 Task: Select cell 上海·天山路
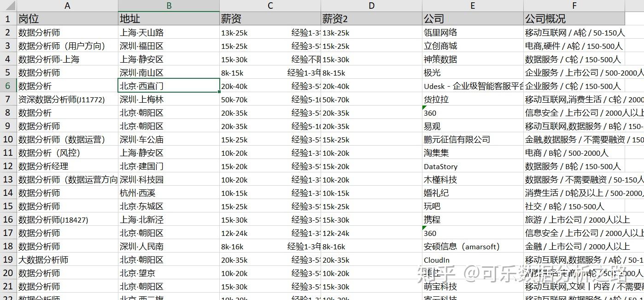[169, 32]
